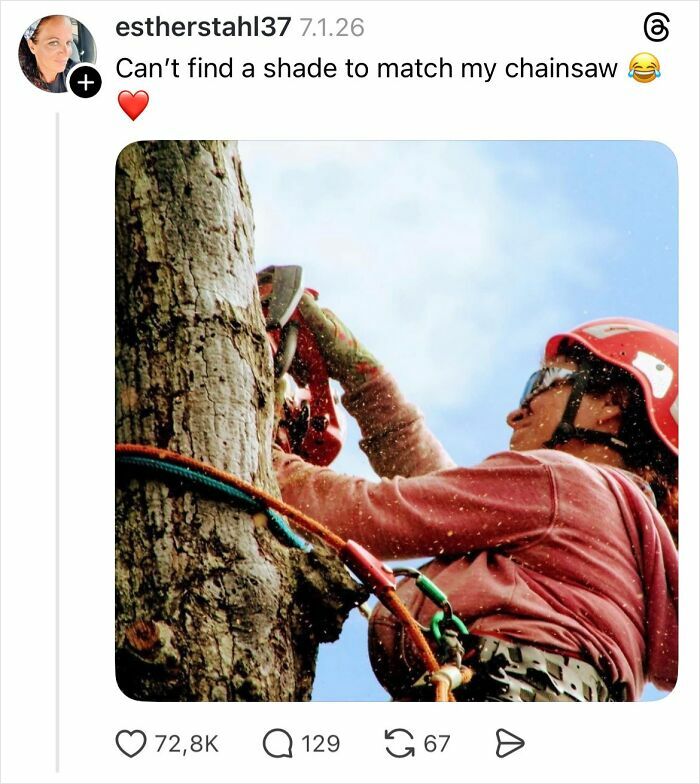Click the 67 reposts count
The width and height of the screenshot is (700, 784).
[437, 743]
